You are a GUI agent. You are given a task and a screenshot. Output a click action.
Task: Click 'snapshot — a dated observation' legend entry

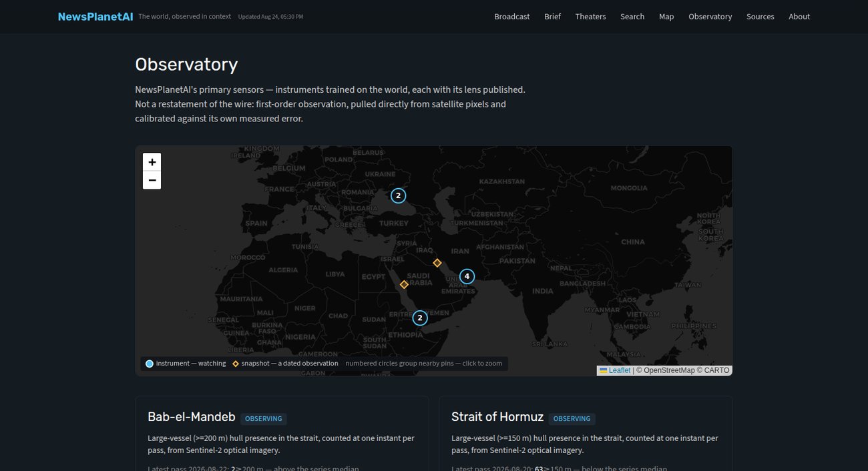[x=285, y=364]
